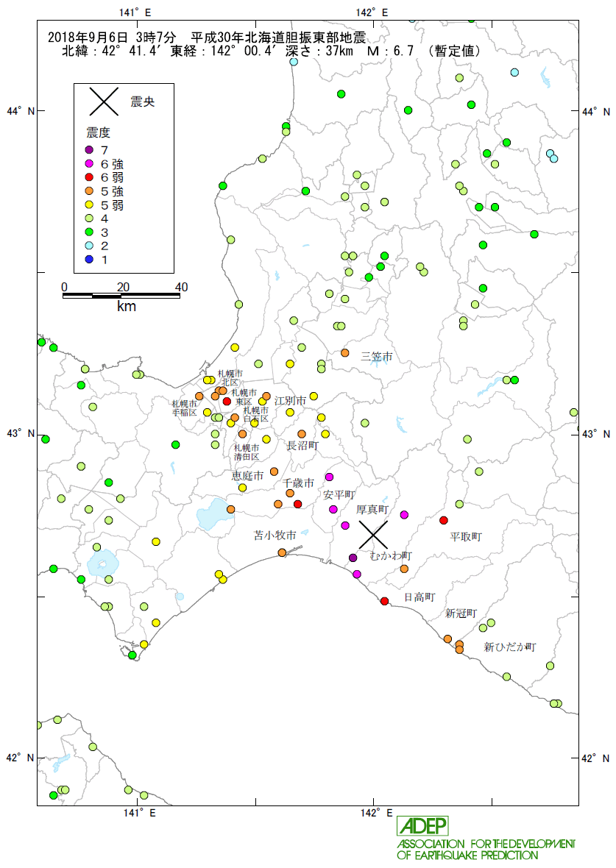Pick the magenta 6強 legend dot
The height and width of the screenshot is (868, 616).
click(x=89, y=164)
